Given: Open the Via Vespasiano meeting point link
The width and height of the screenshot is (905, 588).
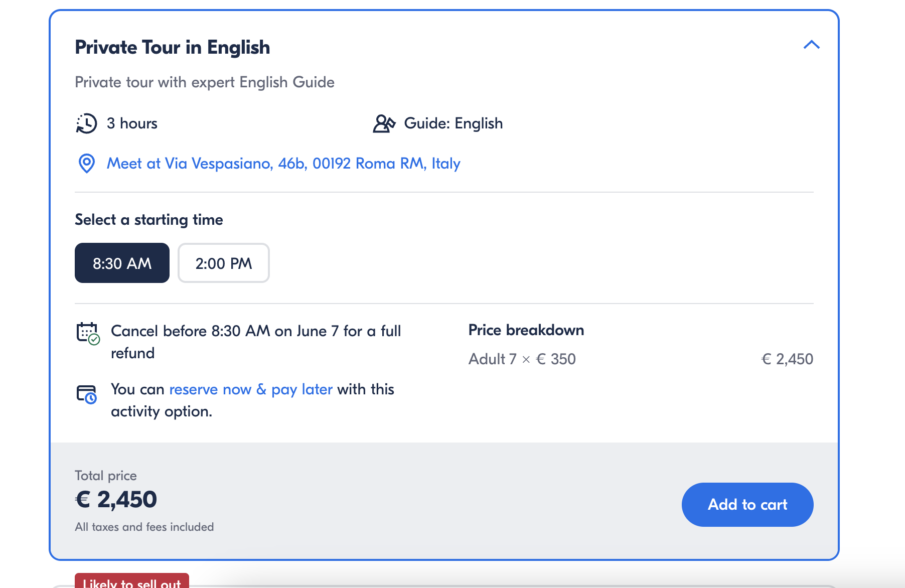Looking at the screenshot, I should coord(283,164).
